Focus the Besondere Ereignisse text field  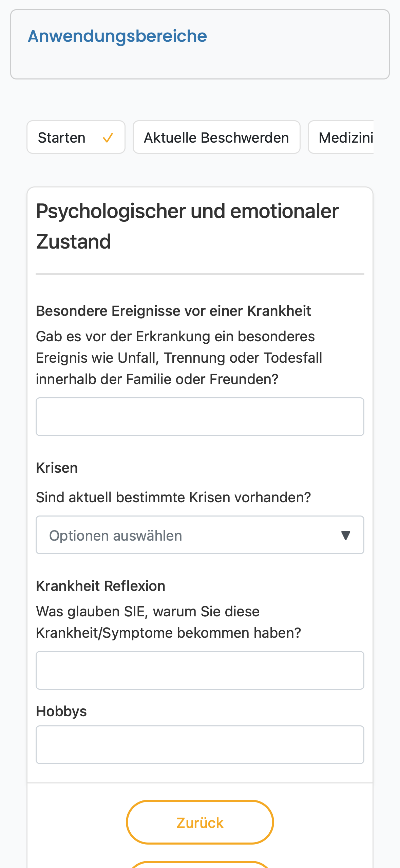pyautogui.click(x=200, y=417)
